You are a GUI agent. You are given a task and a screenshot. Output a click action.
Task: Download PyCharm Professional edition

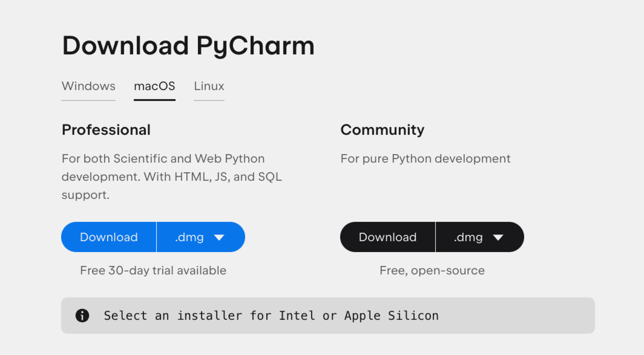coord(109,237)
